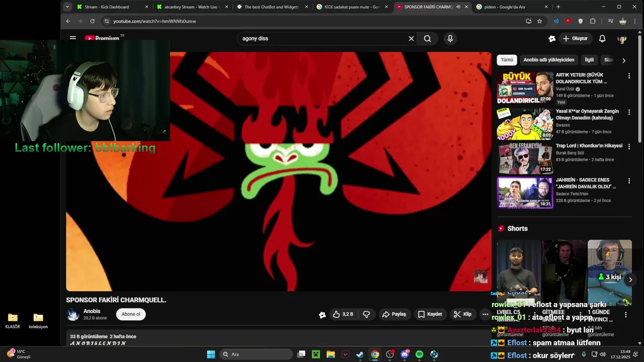
Task: Open the Windows Start menu
Action: click(211, 354)
